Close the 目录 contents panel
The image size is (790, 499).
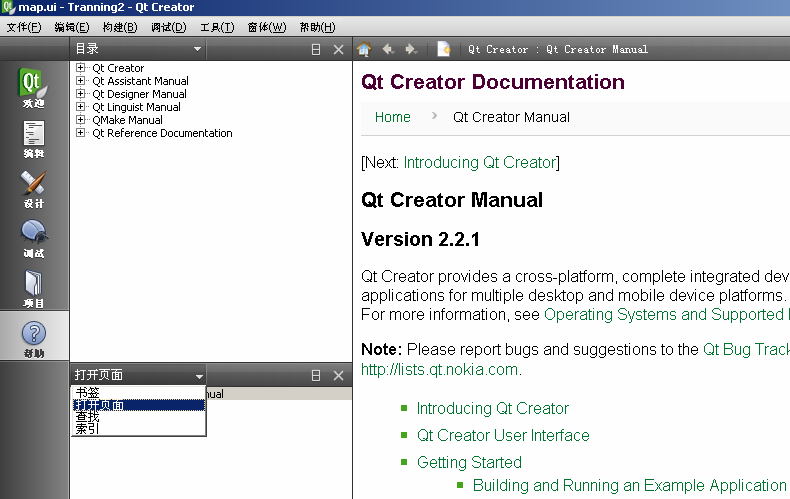pyautogui.click(x=339, y=49)
